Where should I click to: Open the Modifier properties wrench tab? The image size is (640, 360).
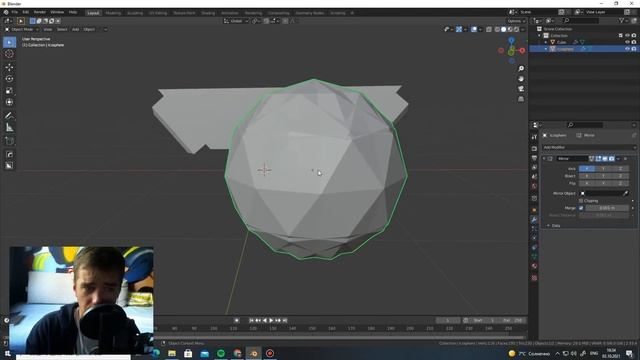point(534,220)
